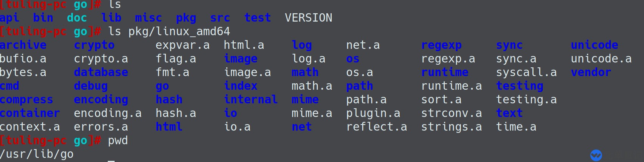This screenshot has width=644, height=162.
Task: Select the blue 'database' directory entry
Action: tap(101, 72)
